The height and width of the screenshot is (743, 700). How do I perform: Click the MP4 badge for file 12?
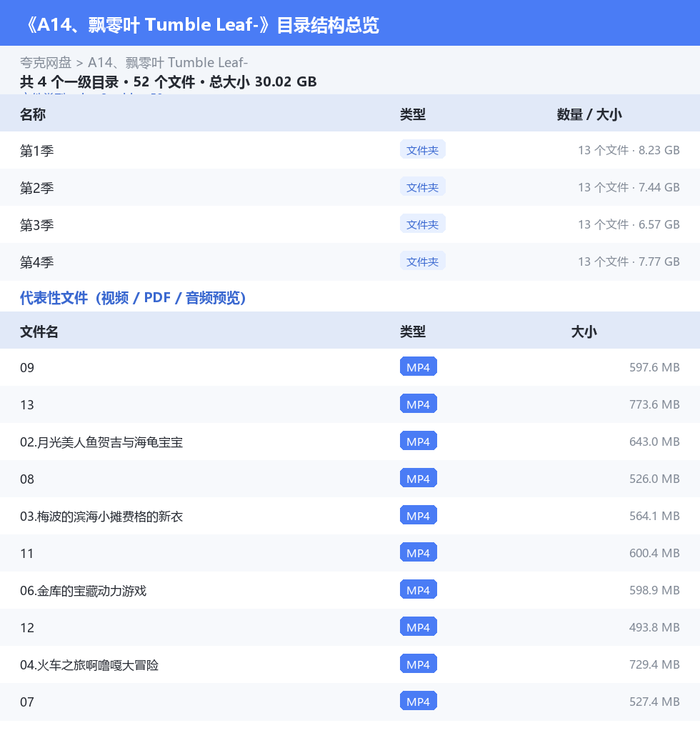coord(418,627)
